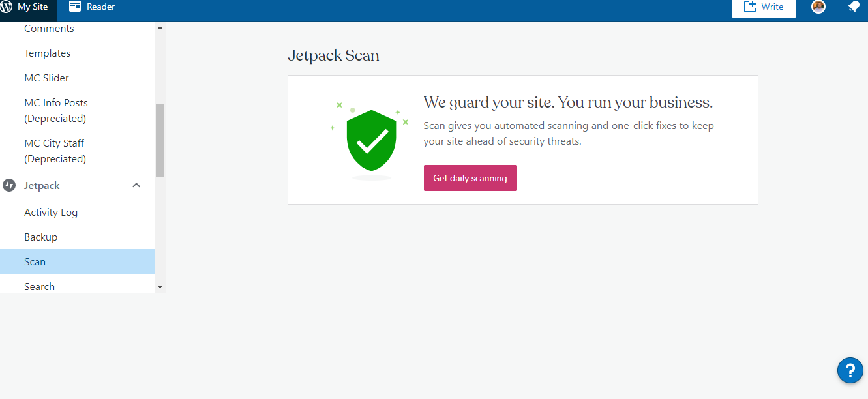Viewport: 868px width, 399px height.
Task: Click the green shield checkmark graphic
Action: [371, 140]
